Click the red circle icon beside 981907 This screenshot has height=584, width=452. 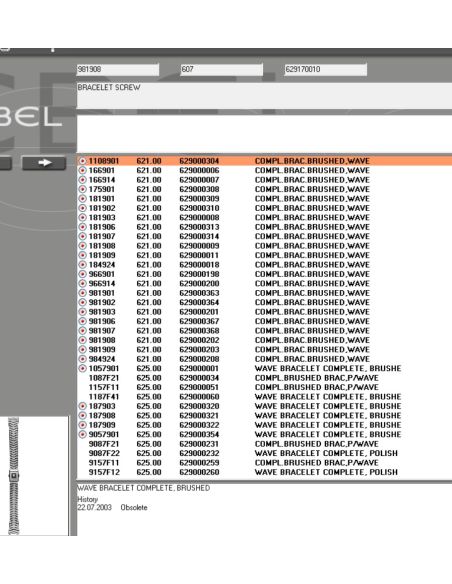[82, 331]
